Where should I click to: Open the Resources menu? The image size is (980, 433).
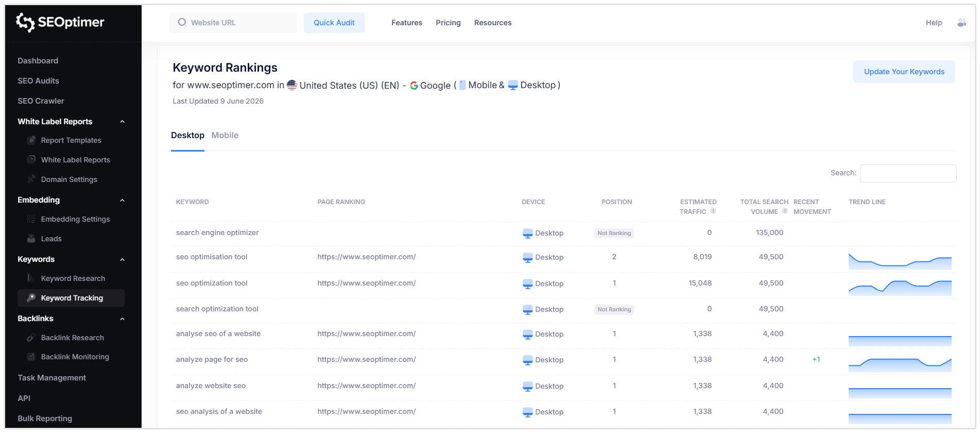tap(493, 23)
